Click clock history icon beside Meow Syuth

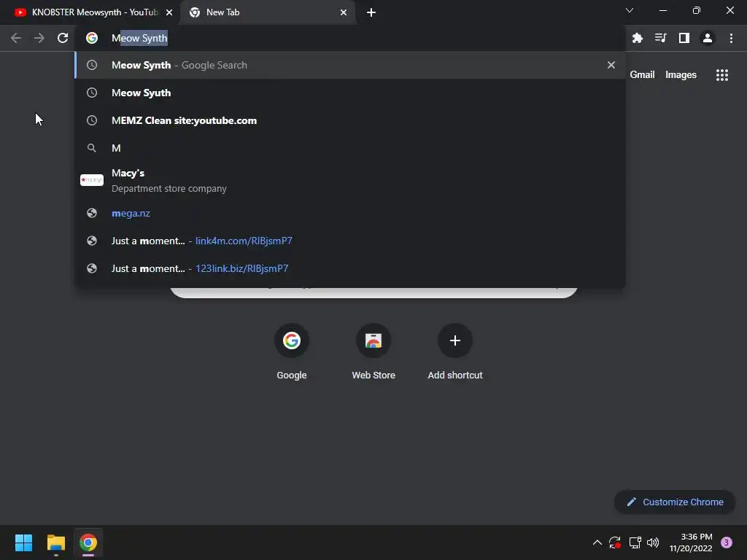(x=92, y=93)
